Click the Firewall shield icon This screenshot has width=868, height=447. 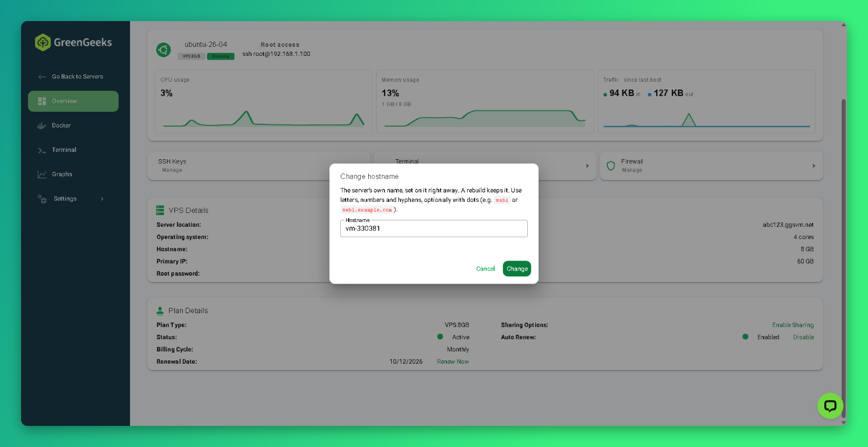(611, 166)
